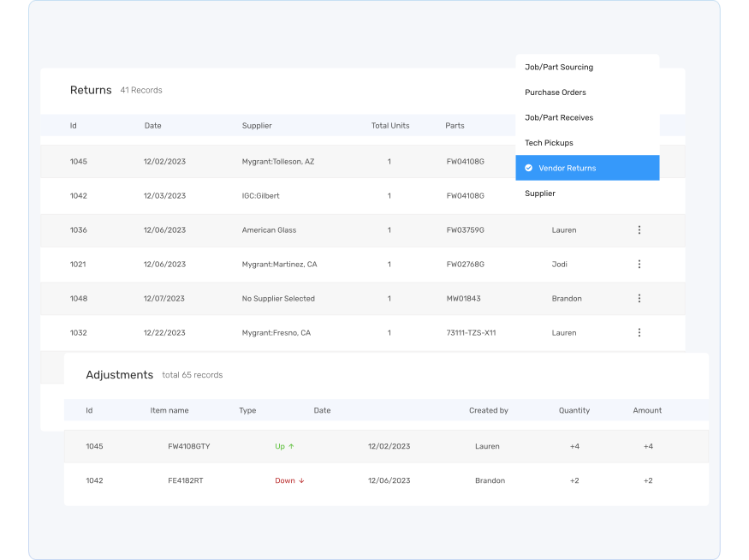Viewport: 749px width, 560px height.
Task: Choose Supplier in the dropdown list
Action: [x=539, y=194]
